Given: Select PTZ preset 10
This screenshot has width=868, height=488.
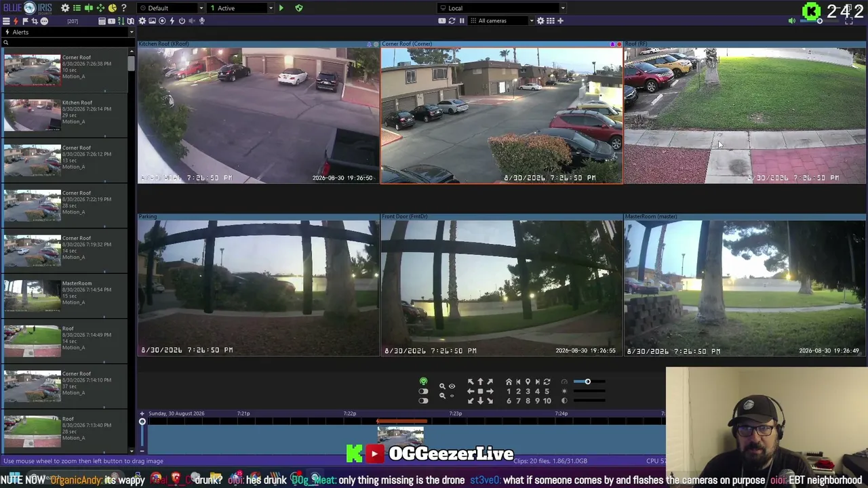Looking at the screenshot, I should point(547,401).
